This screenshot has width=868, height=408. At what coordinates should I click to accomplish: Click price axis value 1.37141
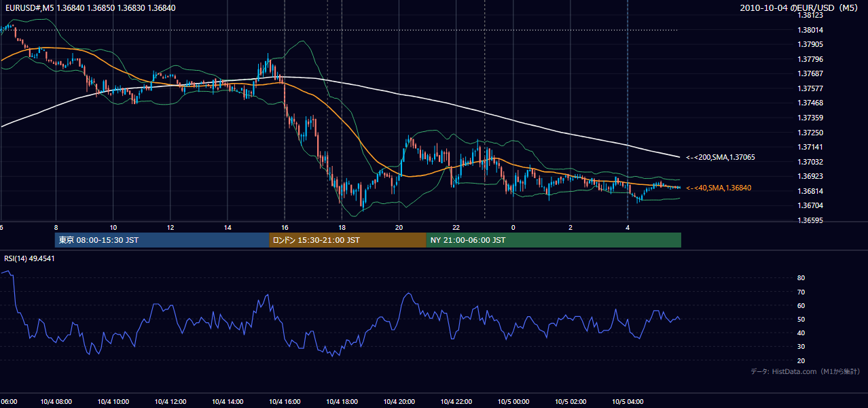click(810, 147)
